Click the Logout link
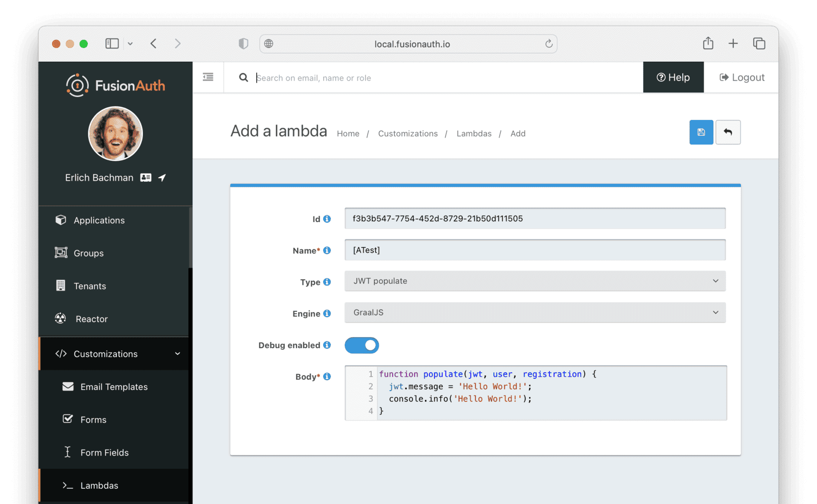 [x=742, y=77]
